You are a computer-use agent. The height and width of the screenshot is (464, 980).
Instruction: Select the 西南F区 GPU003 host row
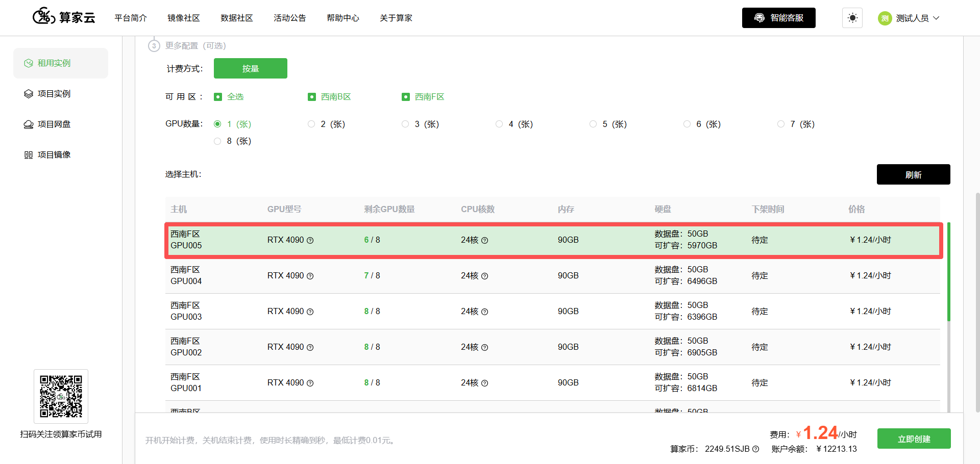pos(553,312)
